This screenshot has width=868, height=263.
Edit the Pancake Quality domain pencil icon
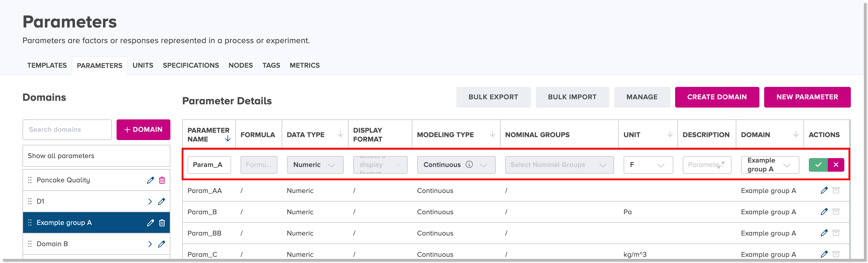150,180
